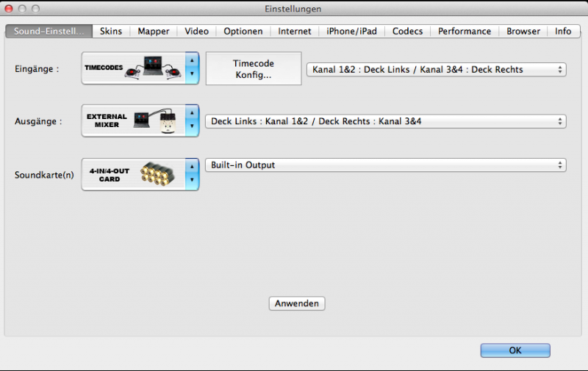The width and height of the screenshot is (588, 371).
Task: Step Eingänge selector down arrow
Action: point(192,74)
